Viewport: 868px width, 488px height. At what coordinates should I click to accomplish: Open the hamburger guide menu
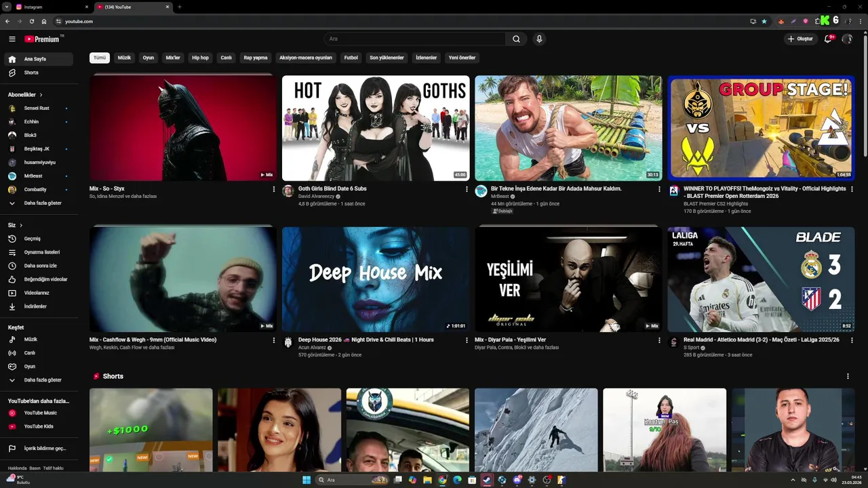[x=12, y=39]
